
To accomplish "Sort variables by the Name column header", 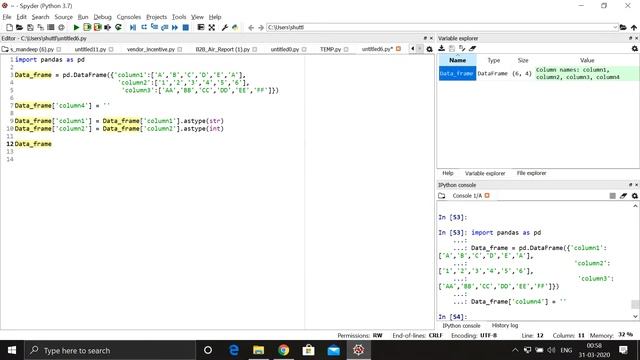I will point(458,60).
